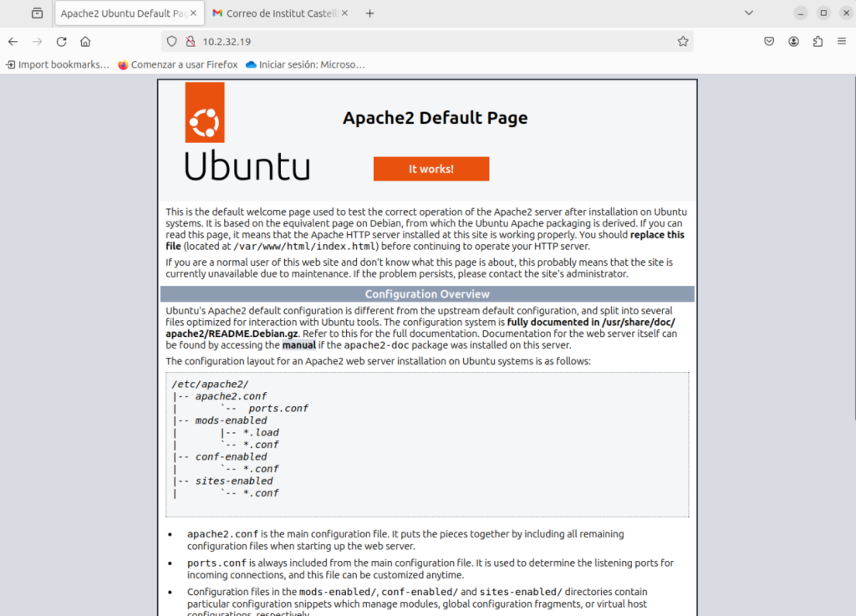856x616 pixels.
Task: Click the vertical page scrollbar
Action: (855, 248)
